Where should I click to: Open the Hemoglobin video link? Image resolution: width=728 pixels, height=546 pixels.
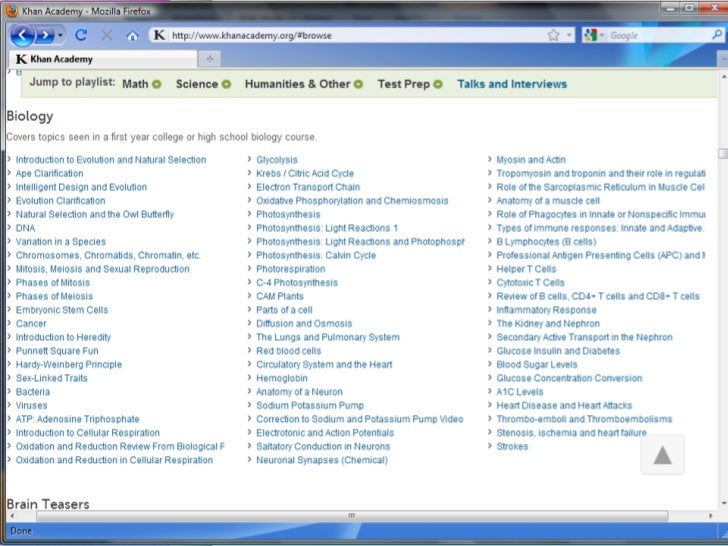tap(282, 378)
